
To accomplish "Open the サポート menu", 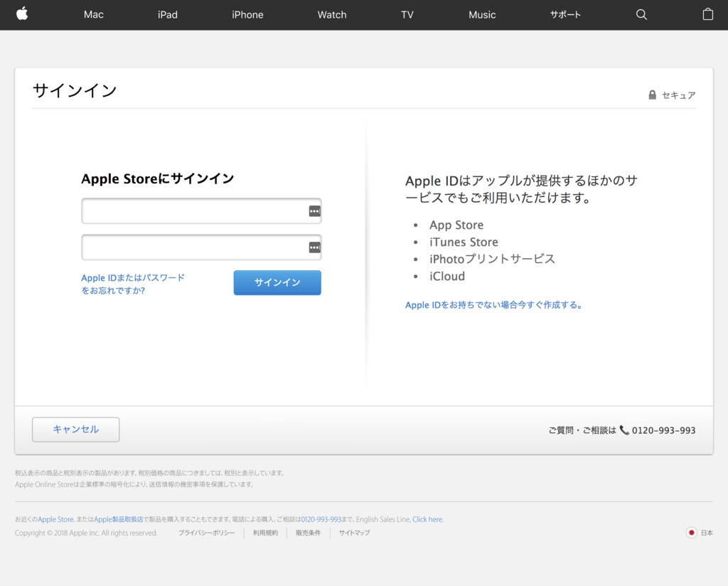I will coord(565,14).
